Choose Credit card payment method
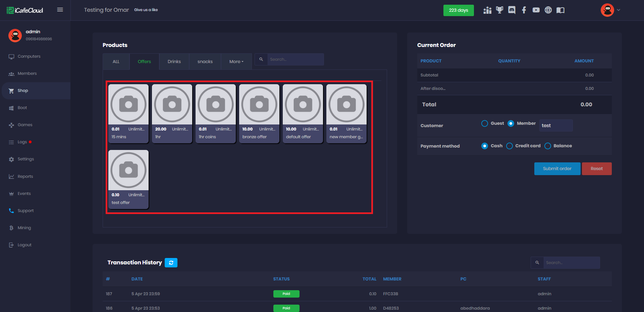Viewport: 644px width, 312px height. point(509,146)
